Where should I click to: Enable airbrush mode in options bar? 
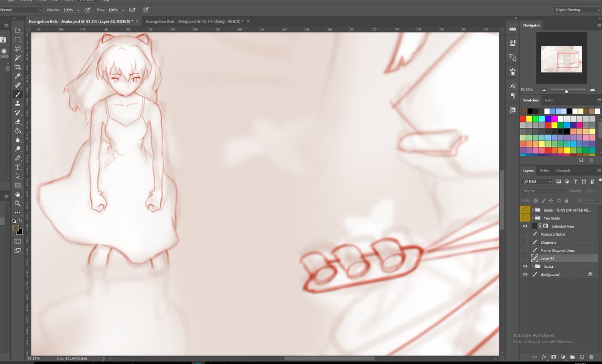click(132, 10)
